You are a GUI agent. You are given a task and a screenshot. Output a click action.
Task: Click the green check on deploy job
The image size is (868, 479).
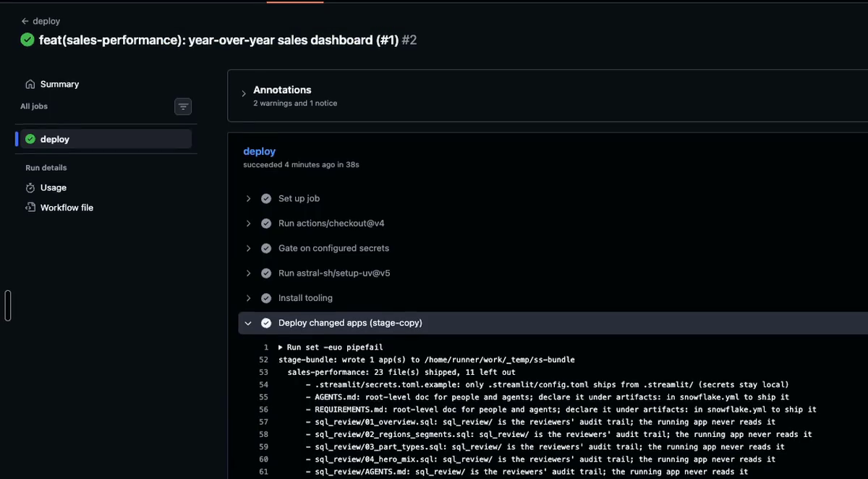point(30,139)
